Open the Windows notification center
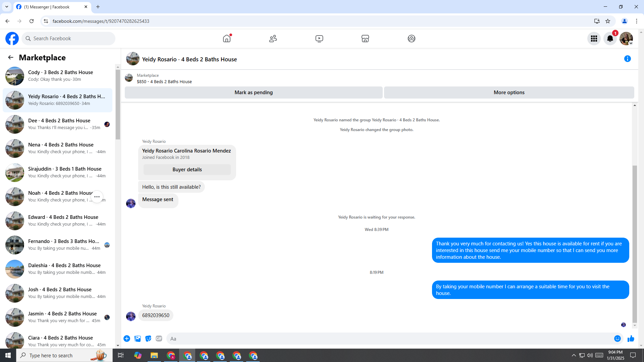This screenshot has height=362, width=644. (633, 355)
